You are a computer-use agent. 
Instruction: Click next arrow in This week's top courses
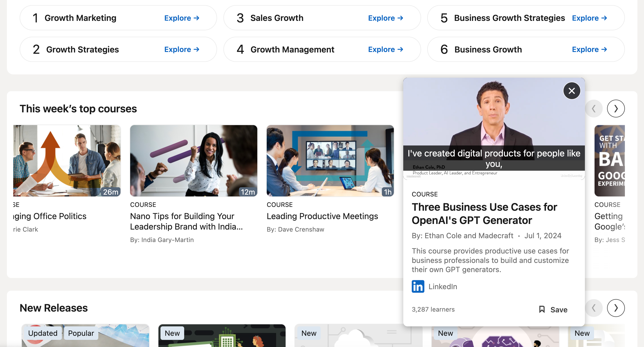point(616,109)
